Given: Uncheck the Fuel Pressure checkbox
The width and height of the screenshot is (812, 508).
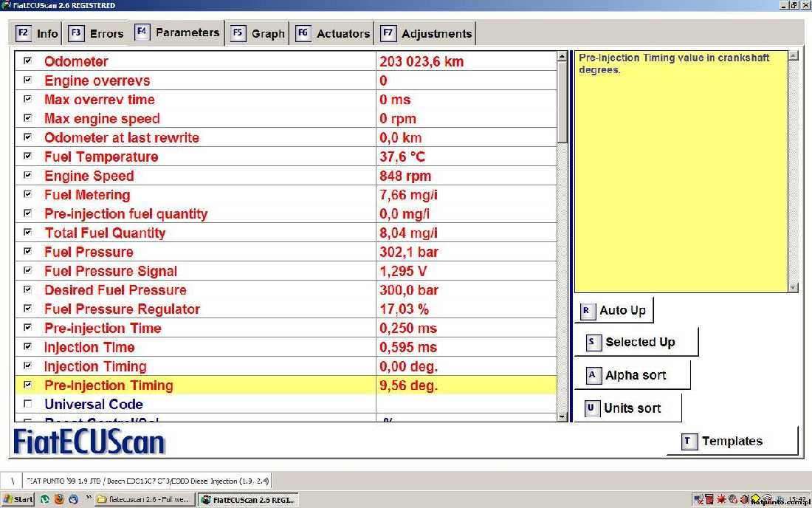Looking at the screenshot, I should 28,251.
